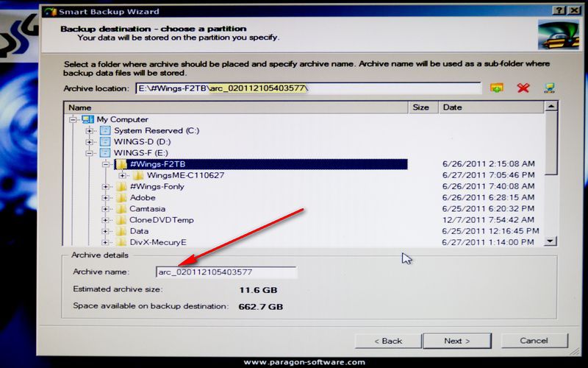Screen dimensions: 588x368
Task: Click the Adobe folder icon
Action: (121, 198)
